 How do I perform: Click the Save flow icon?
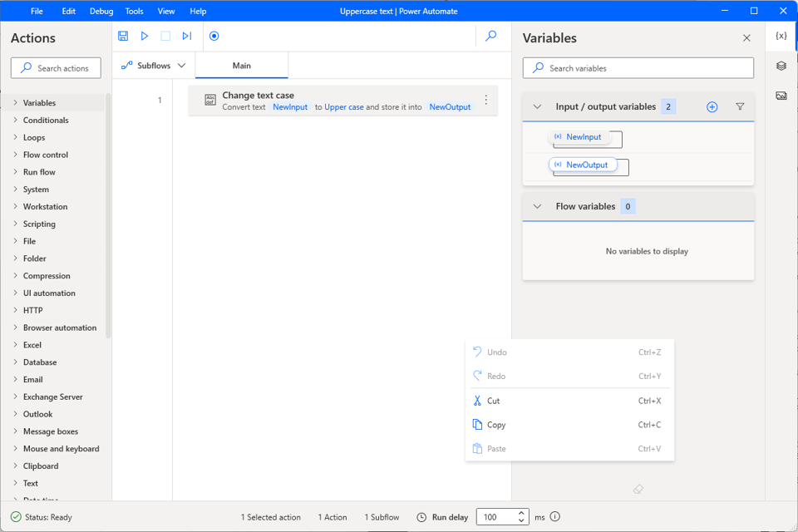point(123,36)
